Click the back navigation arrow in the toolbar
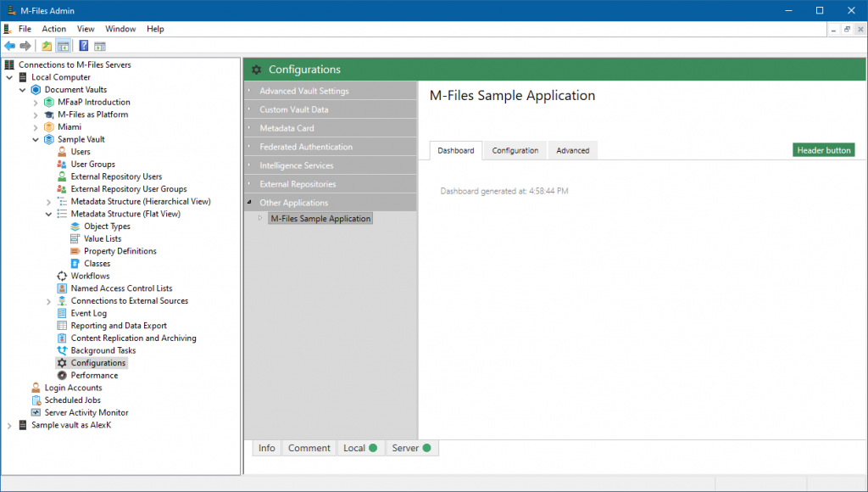Image resolution: width=868 pixels, height=492 pixels. click(x=11, y=46)
